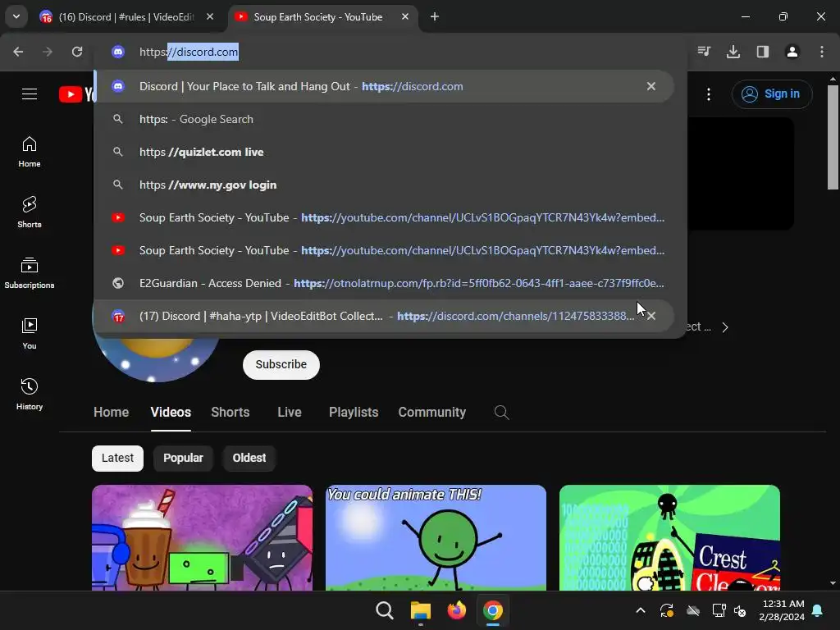840x630 pixels.
Task: Expand the channel description chevron
Action: 725,327
